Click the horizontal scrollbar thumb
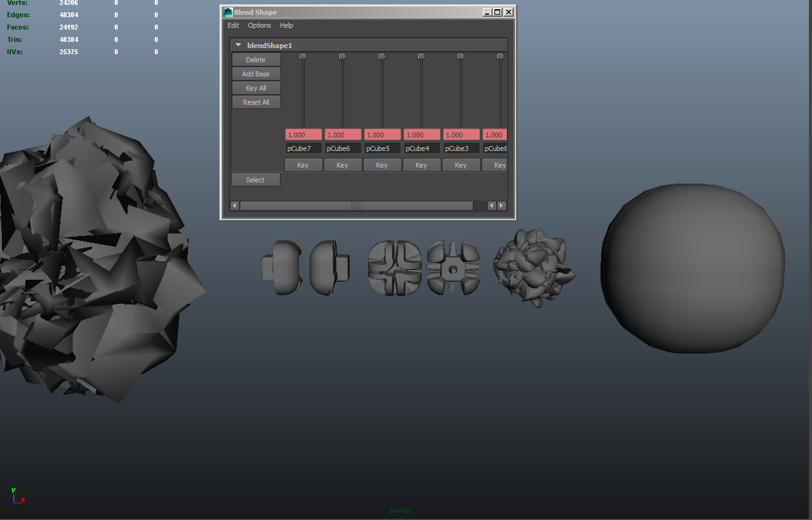The image size is (812, 520). pyautogui.click(x=358, y=205)
